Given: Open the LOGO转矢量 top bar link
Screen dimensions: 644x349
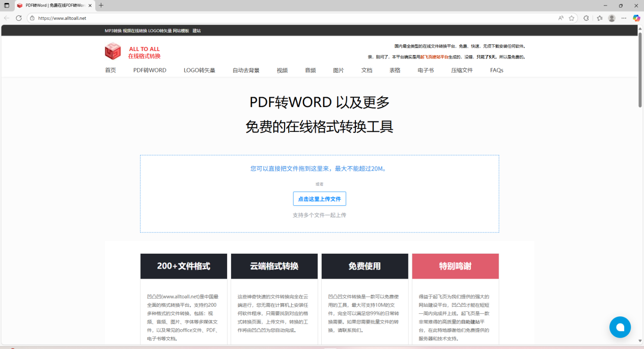Looking at the screenshot, I should [x=160, y=31].
